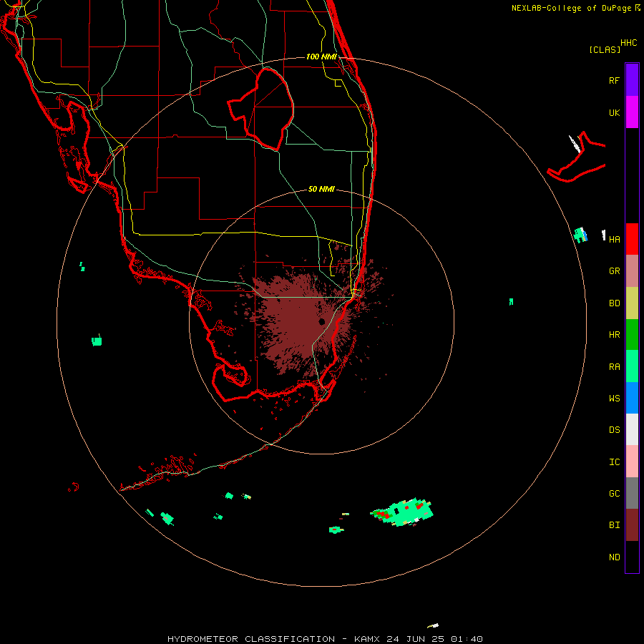
Task: Pick the RA light green legend swatch
Action: pyautogui.click(x=632, y=366)
